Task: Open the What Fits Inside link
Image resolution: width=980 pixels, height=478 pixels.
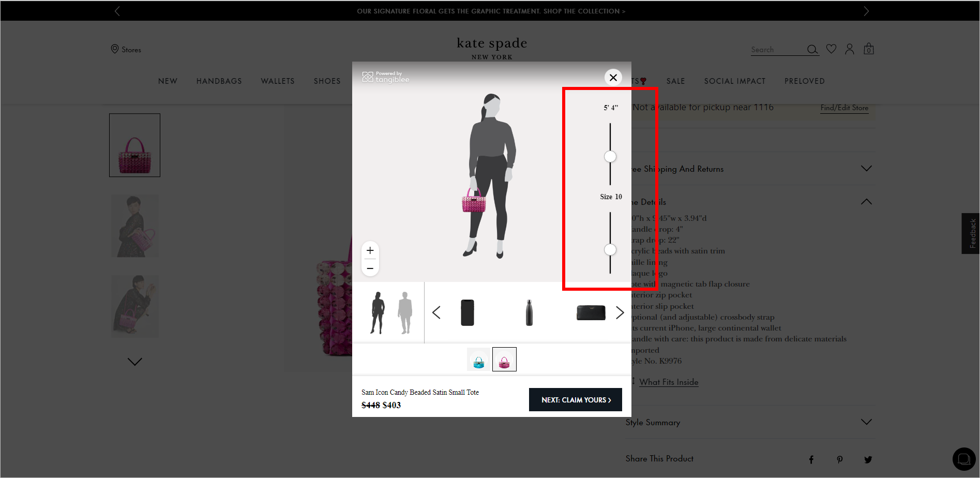Action: tap(669, 382)
